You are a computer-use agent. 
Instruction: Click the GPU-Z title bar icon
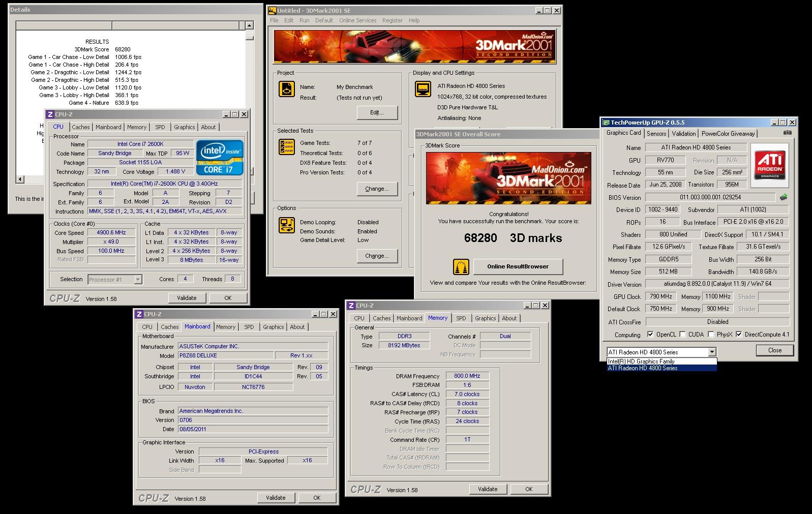(606, 122)
